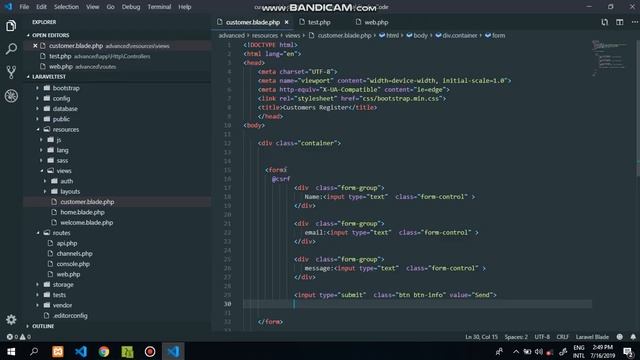The height and width of the screenshot is (360, 640).
Task: Click the Windows Start button
Action: point(11,351)
